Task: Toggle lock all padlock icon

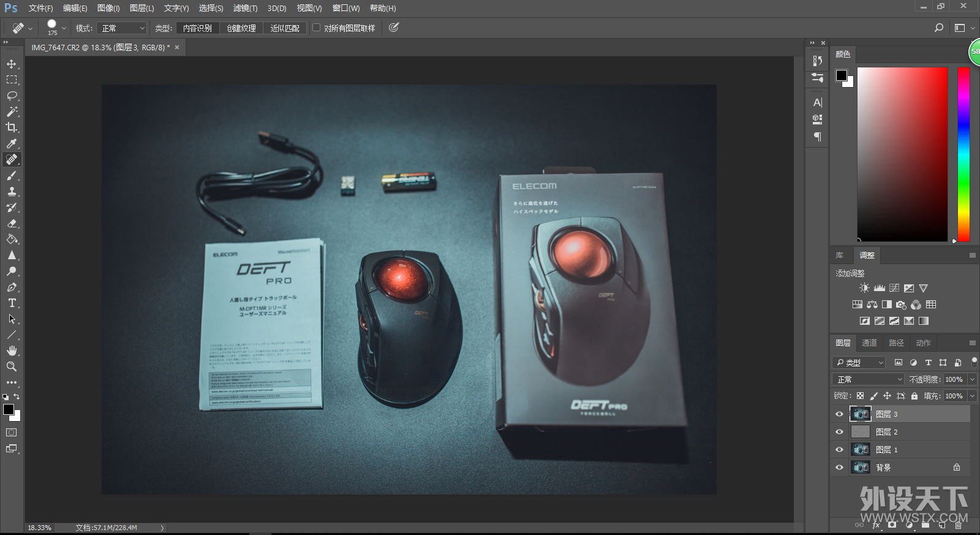Action: (x=914, y=396)
